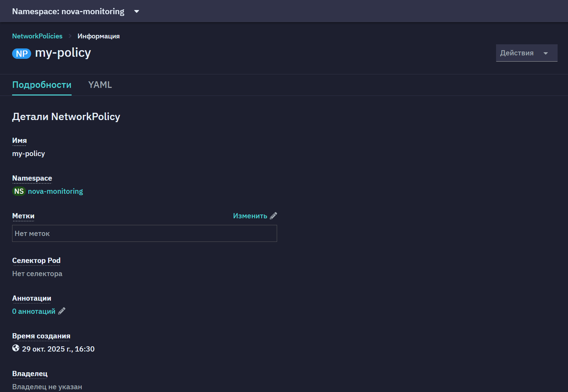Open the Действия actions dropdown
This screenshot has height=392, width=568.
pos(526,53)
